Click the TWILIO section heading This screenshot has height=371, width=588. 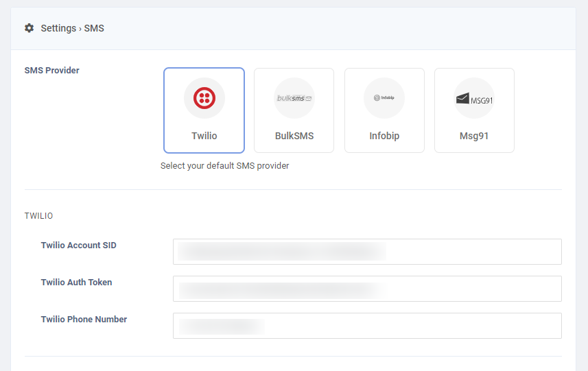38,216
